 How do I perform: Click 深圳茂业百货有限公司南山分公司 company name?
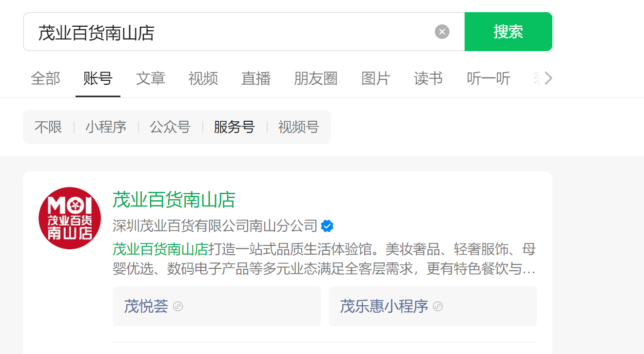pyautogui.click(x=215, y=226)
